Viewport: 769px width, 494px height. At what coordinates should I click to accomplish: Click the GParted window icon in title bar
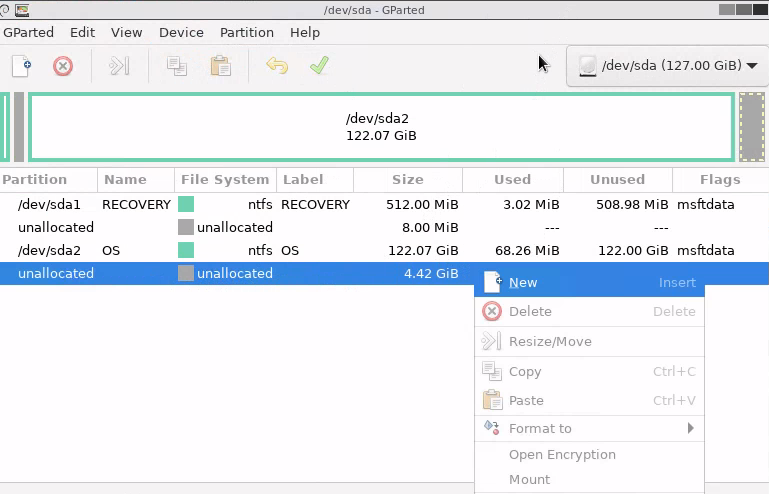tap(8, 10)
